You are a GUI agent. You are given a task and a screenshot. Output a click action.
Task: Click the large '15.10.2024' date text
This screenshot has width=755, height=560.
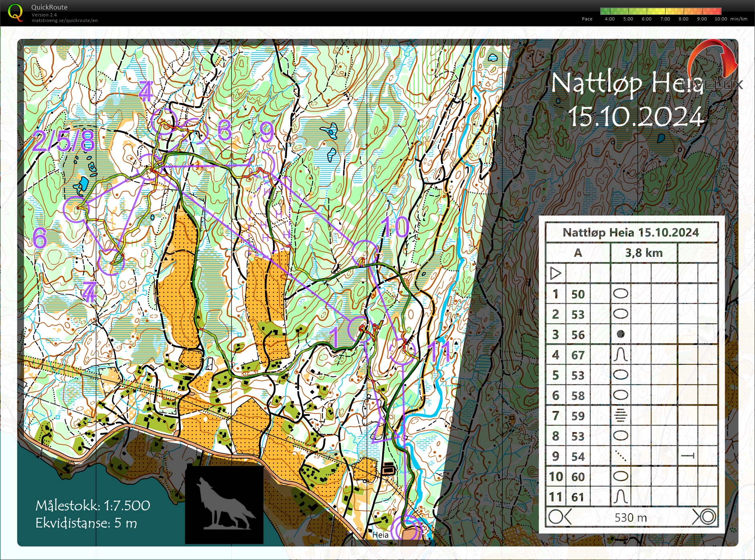click(x=636, y=117)
